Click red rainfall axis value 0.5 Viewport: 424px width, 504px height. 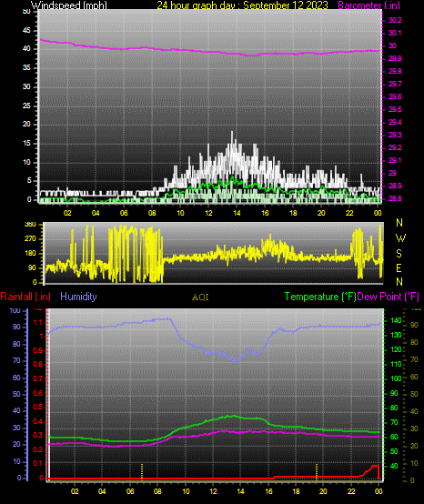pyautogui.click(x=38, y=408)
